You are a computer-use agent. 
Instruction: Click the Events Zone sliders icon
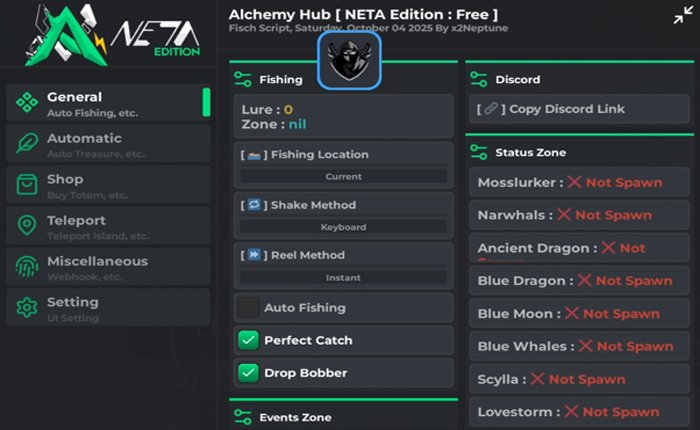242,416
